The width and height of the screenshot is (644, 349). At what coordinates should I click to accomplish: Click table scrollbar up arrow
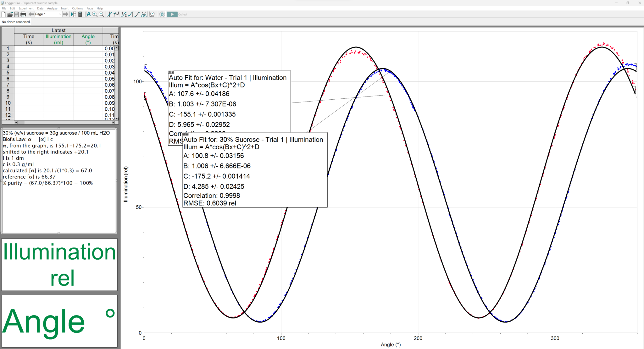[117, 48]
